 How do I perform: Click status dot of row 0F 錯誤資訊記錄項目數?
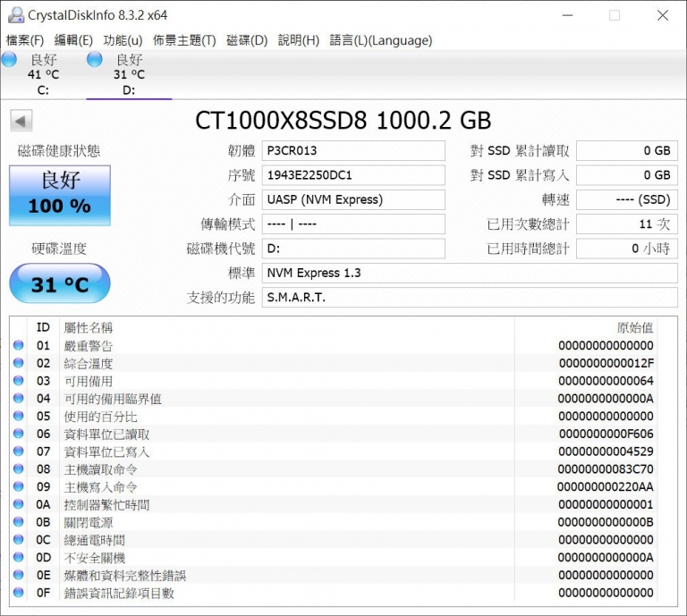[19, 593]
